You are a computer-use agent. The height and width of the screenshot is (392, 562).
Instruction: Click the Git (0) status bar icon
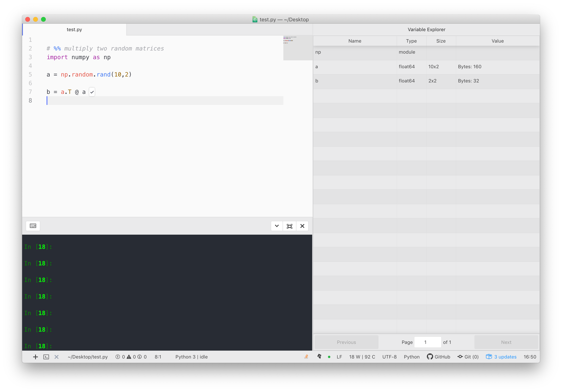click(x=468, y=357)
